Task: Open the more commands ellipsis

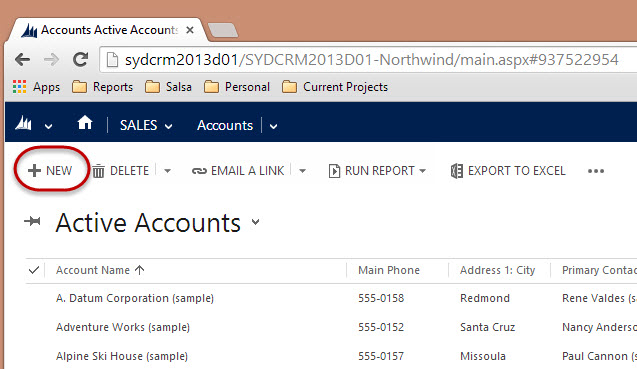Action: (596, 171)
